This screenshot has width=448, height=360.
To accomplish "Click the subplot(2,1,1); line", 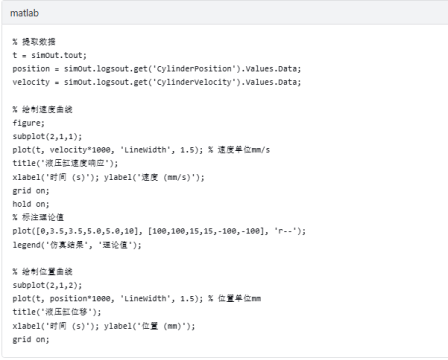I will tap(47, 136).
